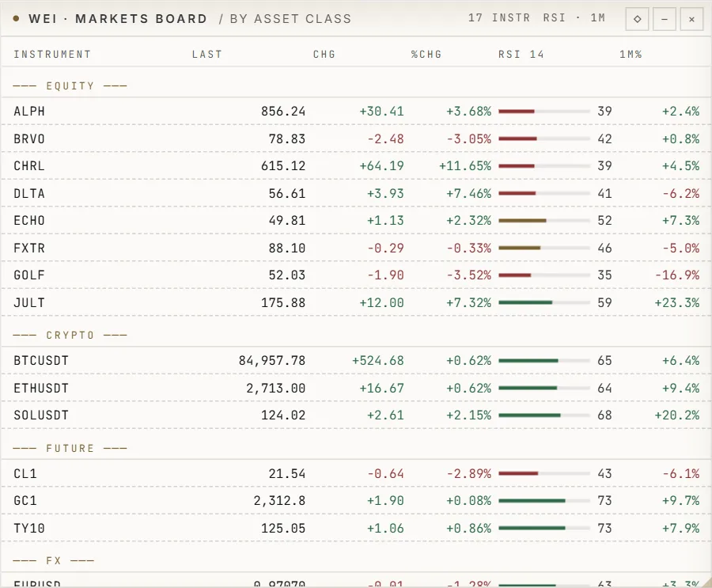The width and height of the screenshot is (712, 588).
Task: Close the markets board window
Action: tap(691, 19)
